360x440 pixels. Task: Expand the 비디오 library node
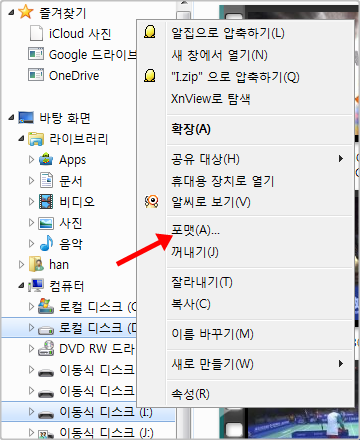(31, 201)
